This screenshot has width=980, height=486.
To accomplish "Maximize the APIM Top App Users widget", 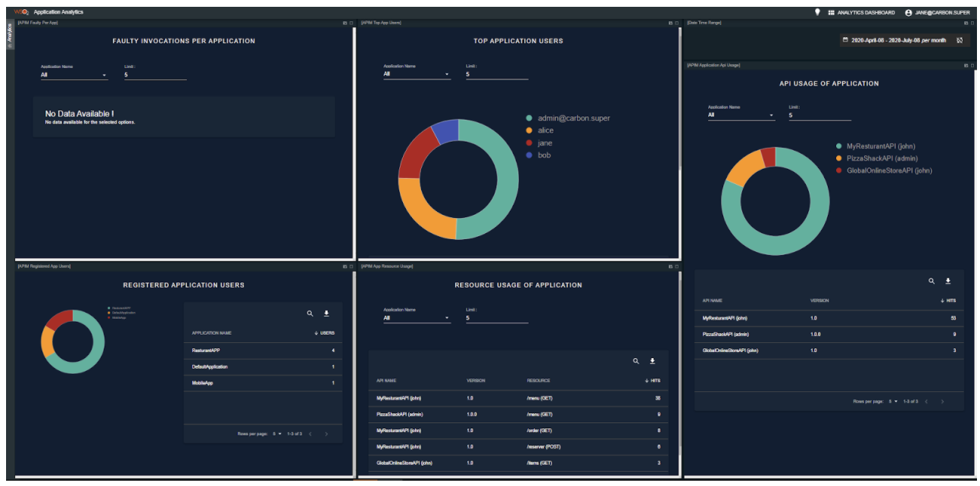I will coord(676,23).
